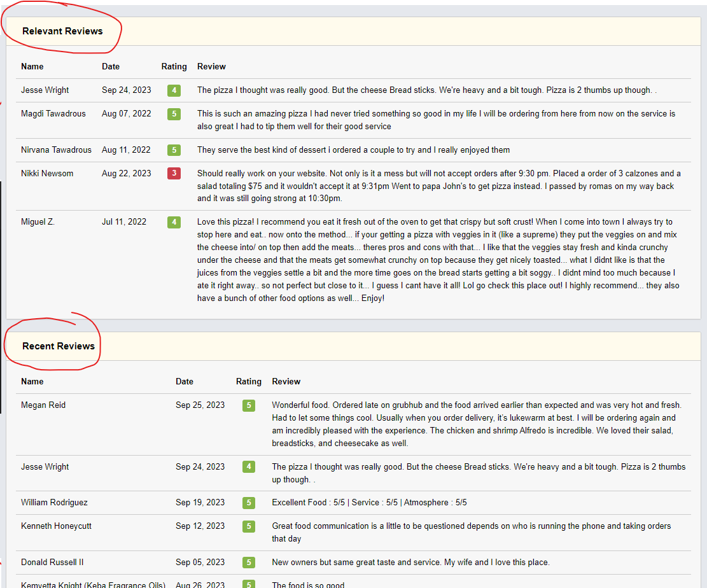Click Megan Reid's 5 rating badge
Screen dimensions: 707x588
248,405
